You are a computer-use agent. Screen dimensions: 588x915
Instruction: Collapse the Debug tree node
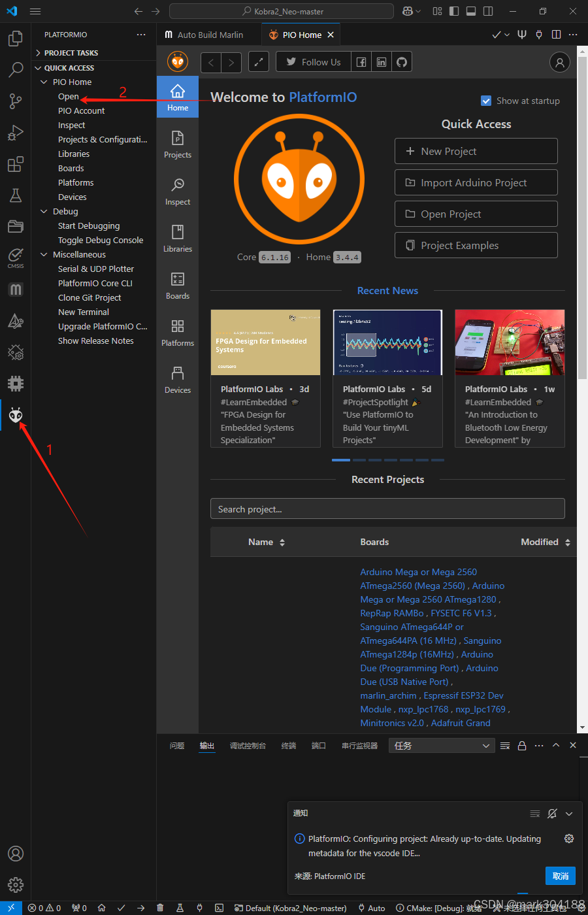coord(44,212)
